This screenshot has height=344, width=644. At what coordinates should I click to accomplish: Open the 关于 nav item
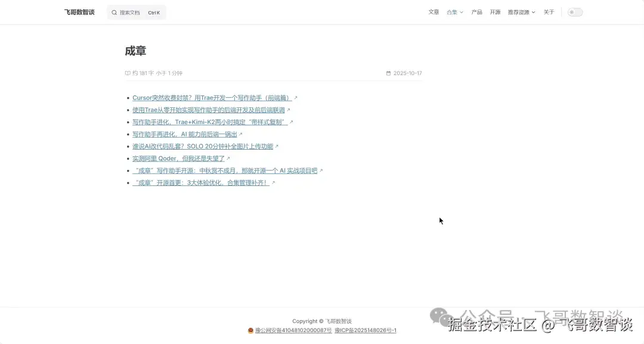[549, 13]
